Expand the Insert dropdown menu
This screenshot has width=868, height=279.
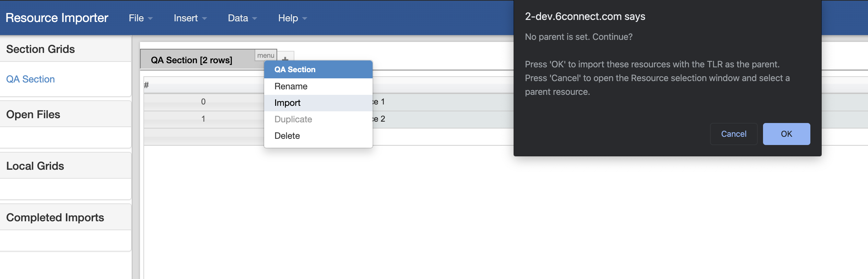pyautogui.click(x=190, y=18)
